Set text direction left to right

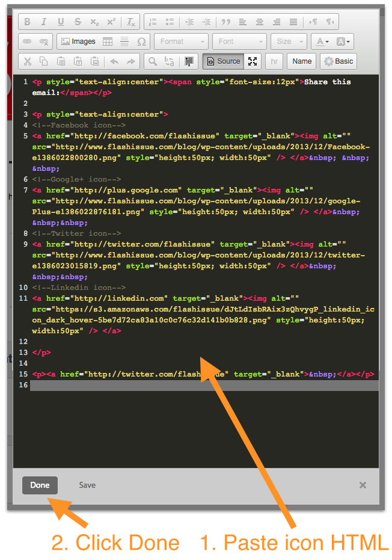coord(313,22)
